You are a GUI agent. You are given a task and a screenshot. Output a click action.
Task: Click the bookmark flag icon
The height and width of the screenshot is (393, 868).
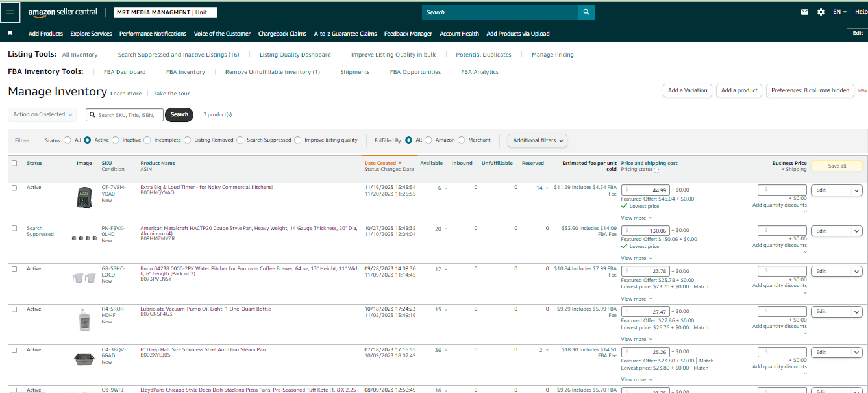click(x=10, y=33)
